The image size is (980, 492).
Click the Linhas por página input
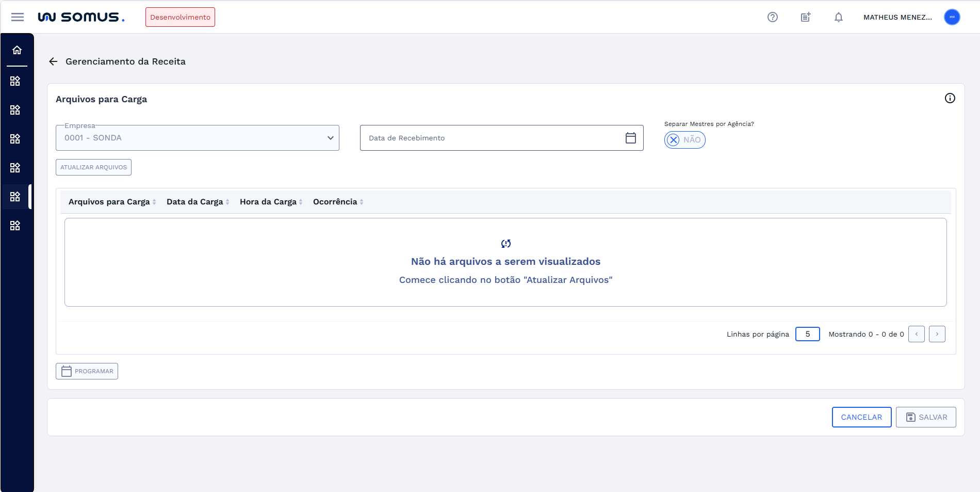point(807,334)
